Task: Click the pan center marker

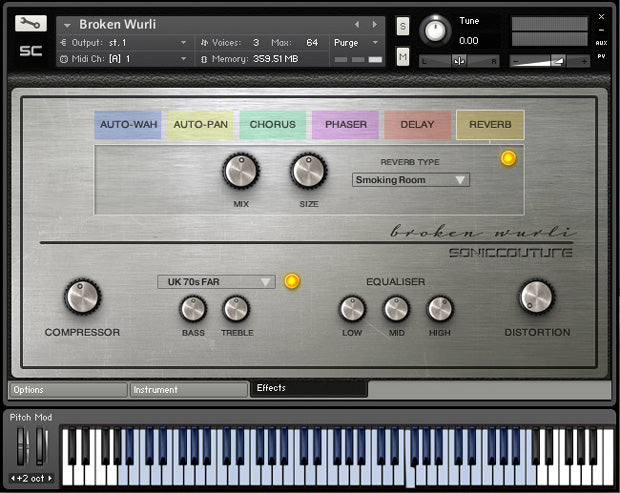Action: 459,61
